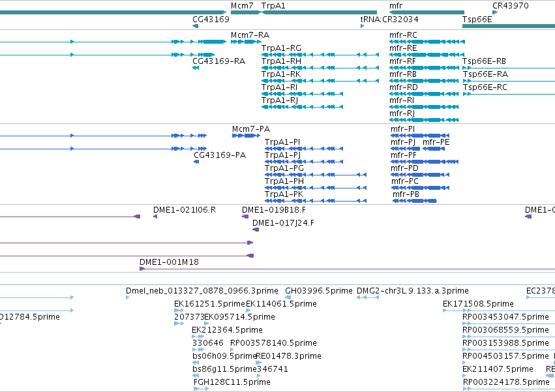Click the mfr-RD transcript label
This screenshot has height=392, width=555.
coord(404,87)
